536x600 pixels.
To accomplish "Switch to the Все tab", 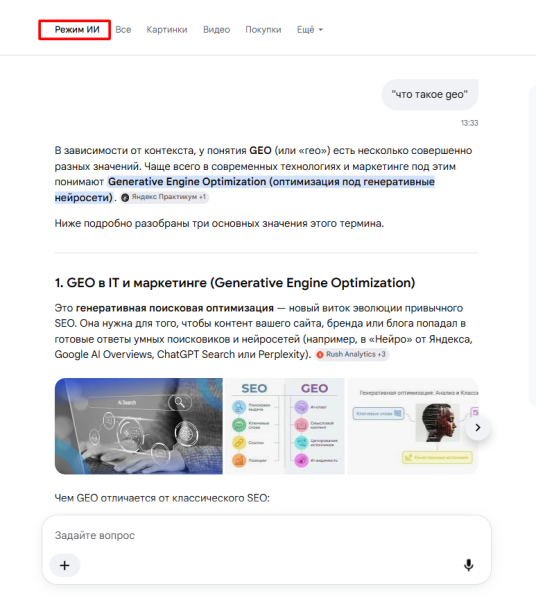I will click(x=123, y=30).
